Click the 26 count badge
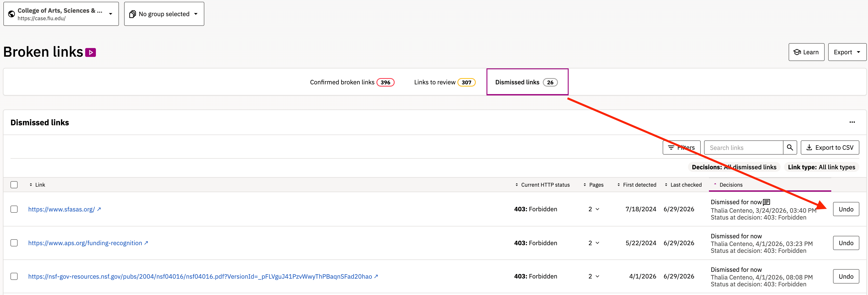 coord(550,82)
